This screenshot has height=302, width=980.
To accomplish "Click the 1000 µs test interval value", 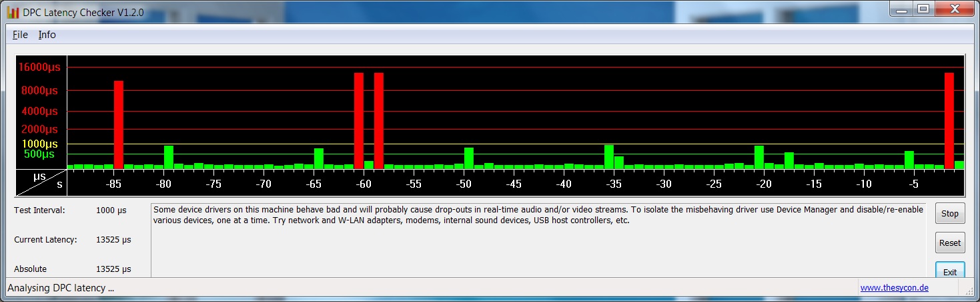I will [x=111, y=210].
